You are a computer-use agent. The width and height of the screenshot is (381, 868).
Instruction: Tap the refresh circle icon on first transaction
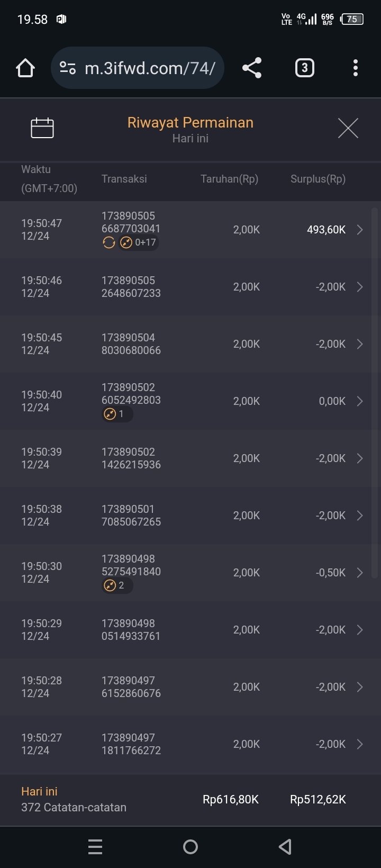pyautogui.click(x=108, y=242)
